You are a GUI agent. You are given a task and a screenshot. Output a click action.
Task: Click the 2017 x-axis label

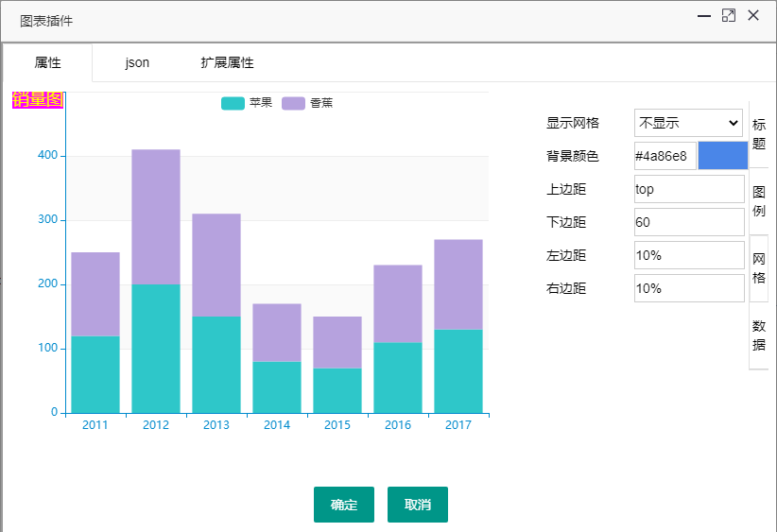click(458, 424)
